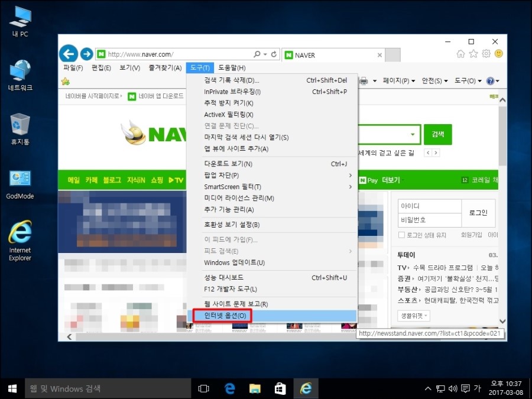Open the Action Center notification icon

pos(466,388)
